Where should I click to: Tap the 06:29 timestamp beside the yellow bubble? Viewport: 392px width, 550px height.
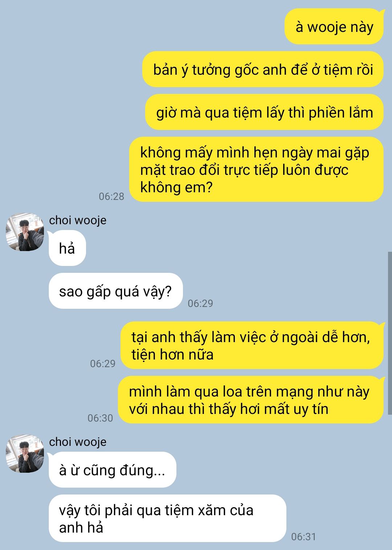coord(103,364)
